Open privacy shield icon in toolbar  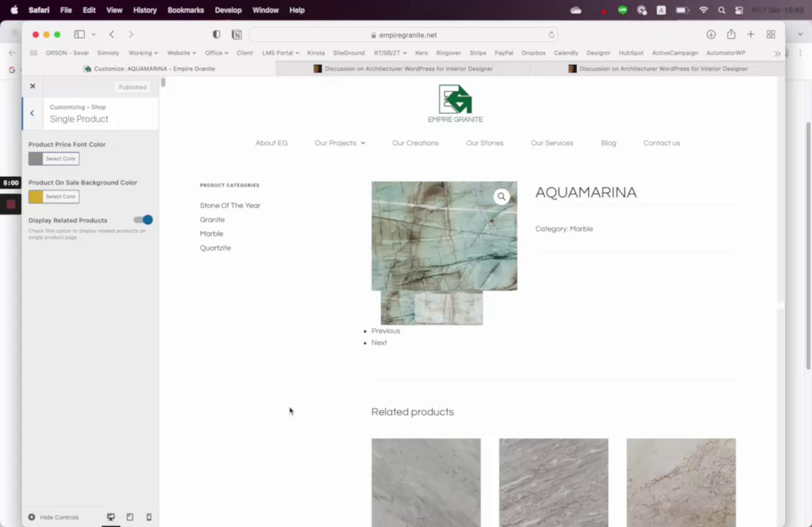[x=217, y=34]
